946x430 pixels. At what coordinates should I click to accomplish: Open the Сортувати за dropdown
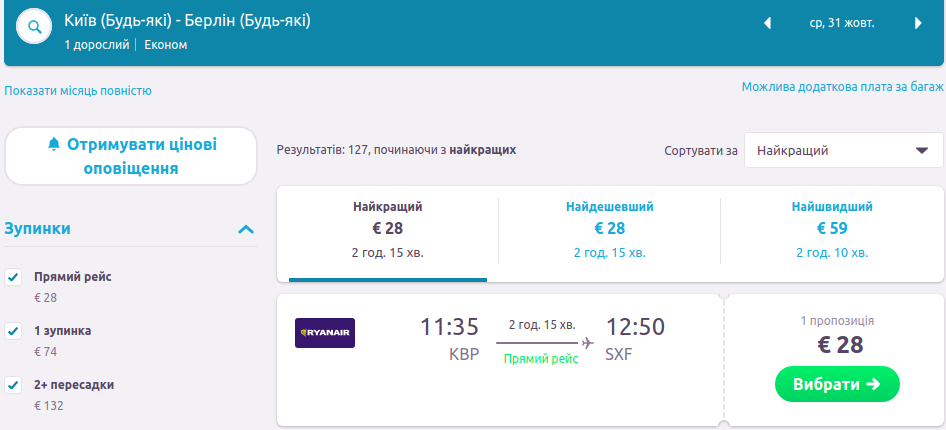pyautogui.click(x=843, y=151)
